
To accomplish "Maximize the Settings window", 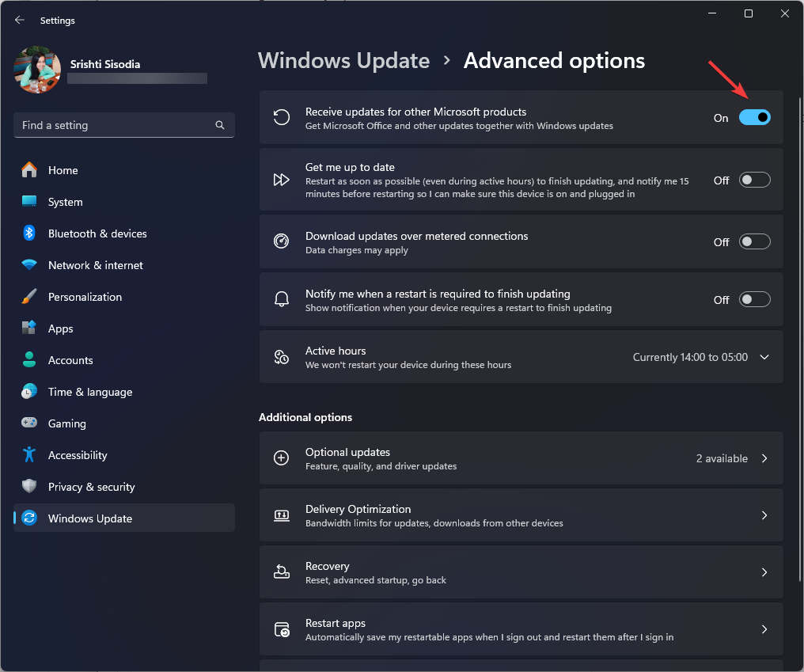I will tap(748, 13).
